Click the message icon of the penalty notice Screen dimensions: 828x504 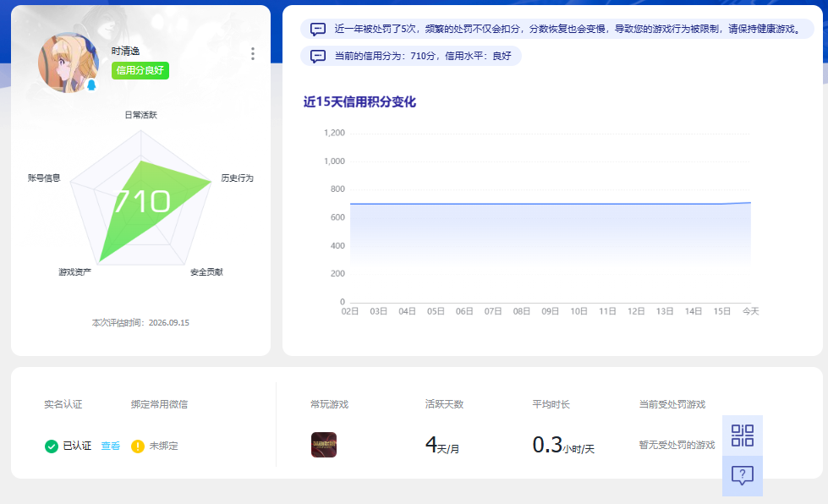(318, 29)
